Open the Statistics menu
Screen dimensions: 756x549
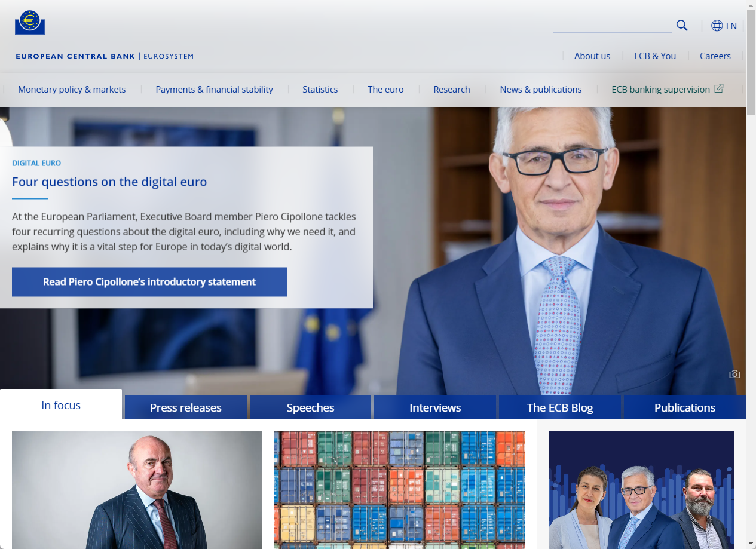click(320, 89)
